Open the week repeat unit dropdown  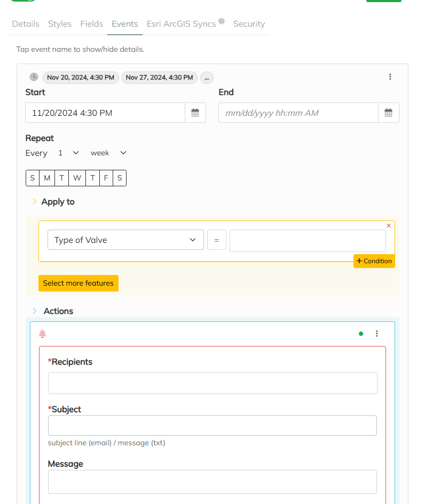click(108, 153)
